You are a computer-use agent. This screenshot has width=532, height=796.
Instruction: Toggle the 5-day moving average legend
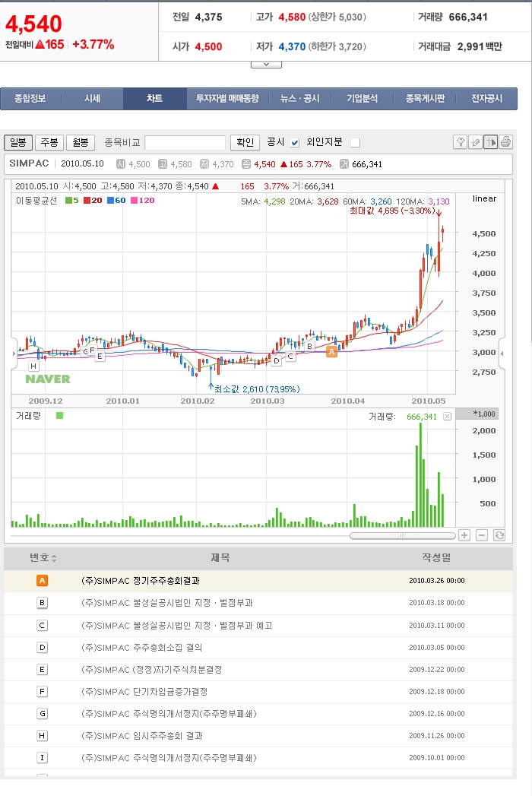(72, 201)
